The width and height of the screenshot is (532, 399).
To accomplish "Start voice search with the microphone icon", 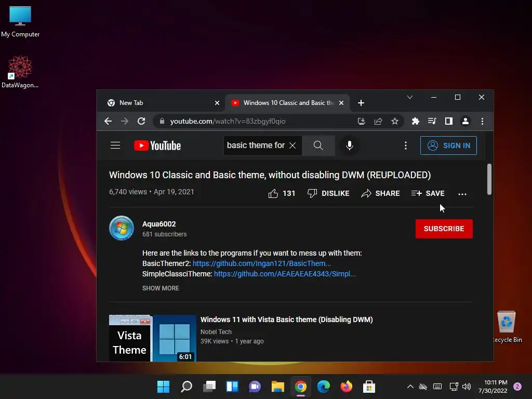I will 350,145.
